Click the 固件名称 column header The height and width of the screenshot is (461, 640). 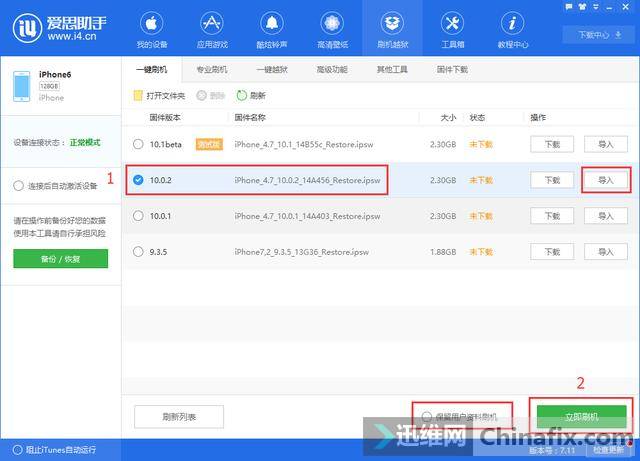[250, 117]
